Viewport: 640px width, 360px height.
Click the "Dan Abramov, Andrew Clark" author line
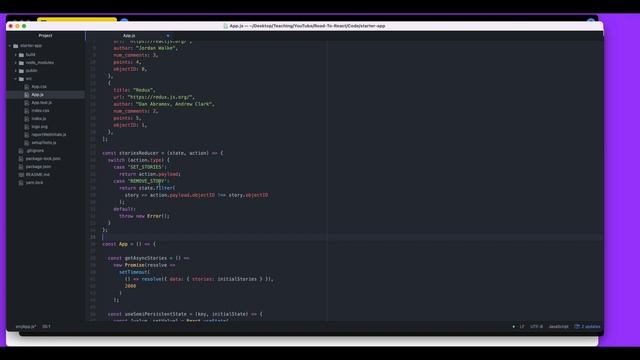[x=164, y=104]
